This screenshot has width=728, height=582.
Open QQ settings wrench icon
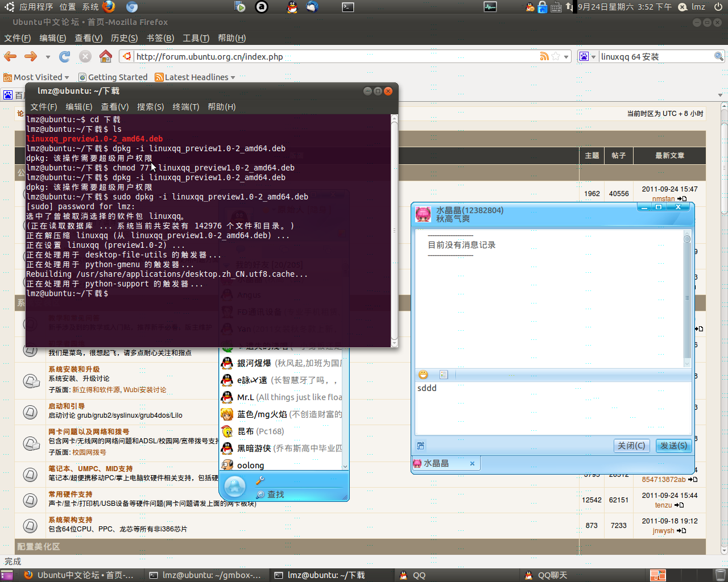tap(260, 481)
